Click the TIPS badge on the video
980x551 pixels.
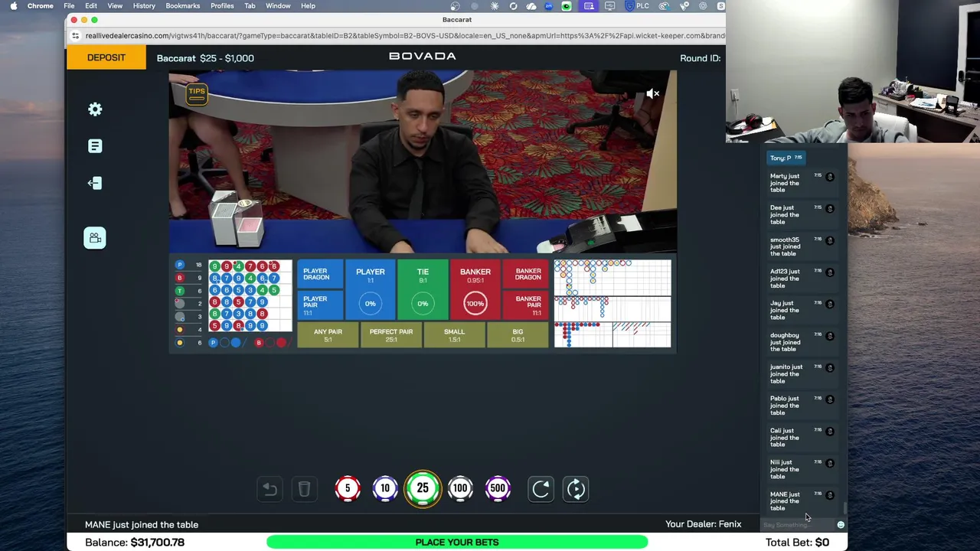[197, 93]
